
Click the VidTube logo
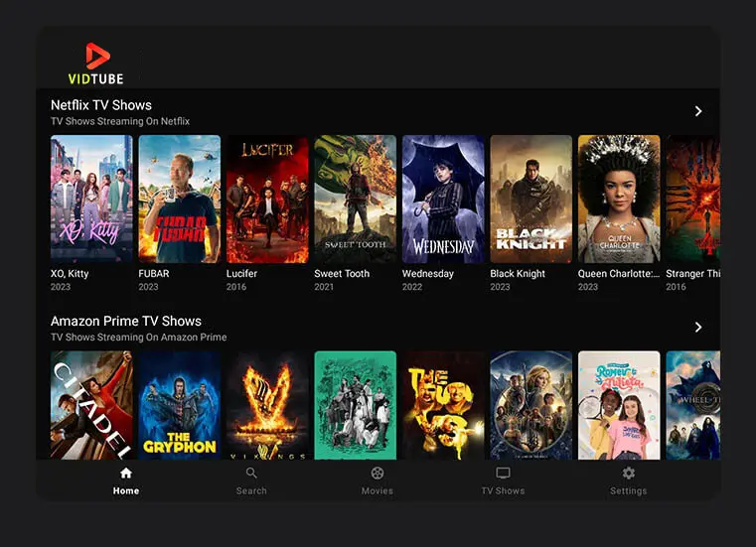(96, 64)
